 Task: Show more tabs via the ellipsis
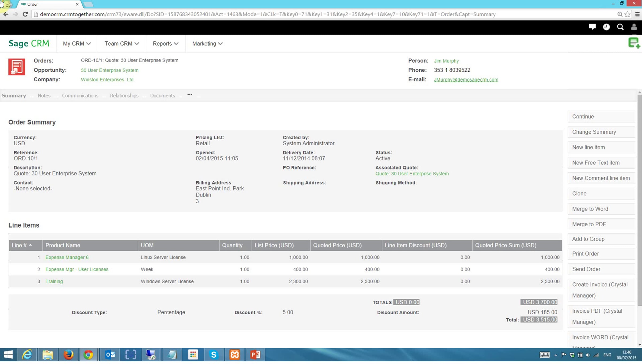coord(190,95)
